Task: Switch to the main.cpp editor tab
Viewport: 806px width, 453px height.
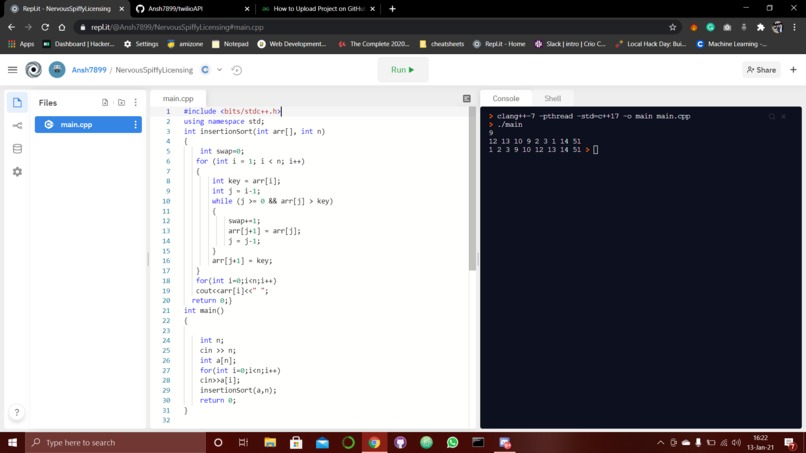Action: (x=178, y=98)
